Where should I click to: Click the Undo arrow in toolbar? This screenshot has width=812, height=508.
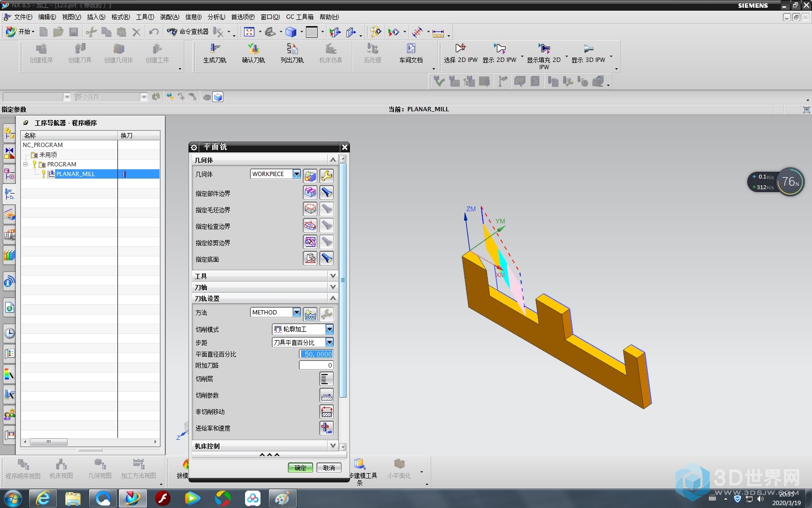click(x=154, y=32)
